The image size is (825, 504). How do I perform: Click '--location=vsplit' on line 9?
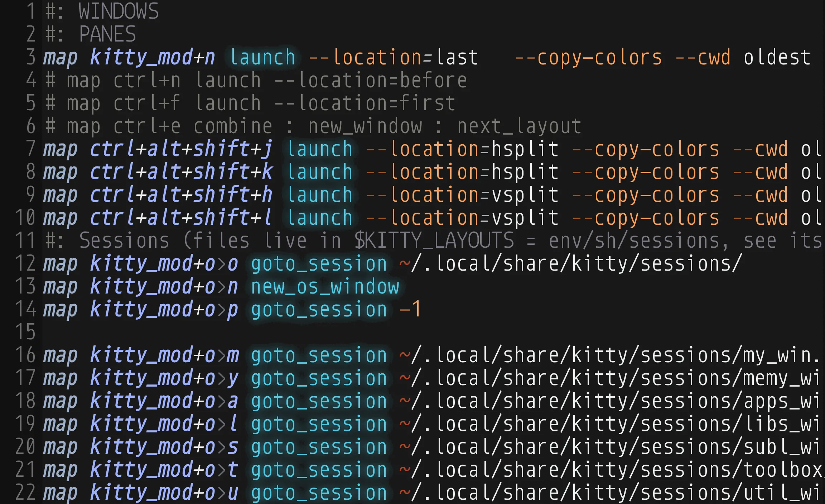(462, 195)
